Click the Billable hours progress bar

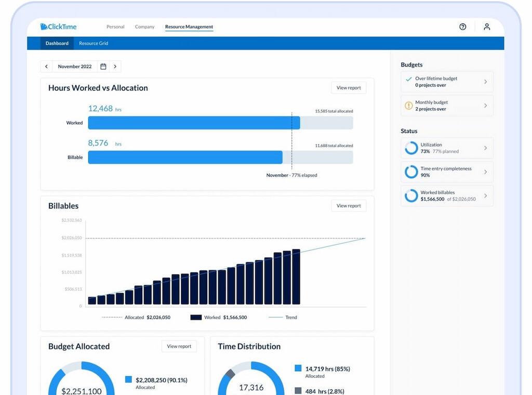[220, 157]
